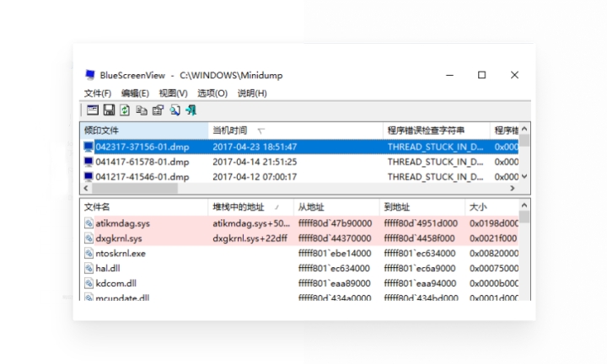Image resolution: width=607 pixels, height=364 pixels.
Task: Refresh the crash list with green arrows icon
Action: click(125, 110)
